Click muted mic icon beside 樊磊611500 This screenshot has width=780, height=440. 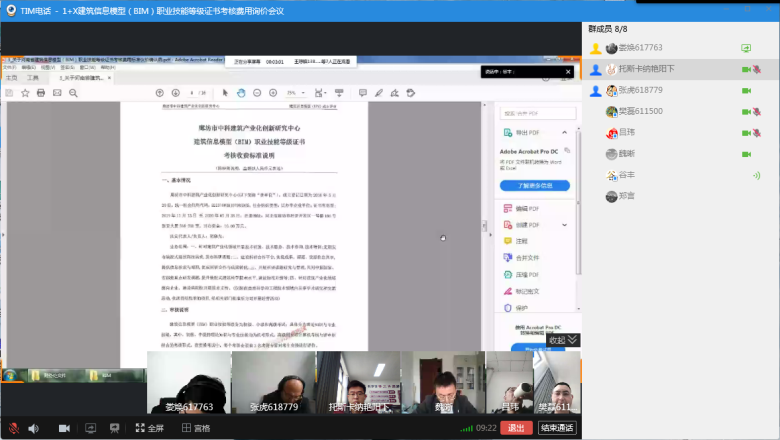pos(758,111)
